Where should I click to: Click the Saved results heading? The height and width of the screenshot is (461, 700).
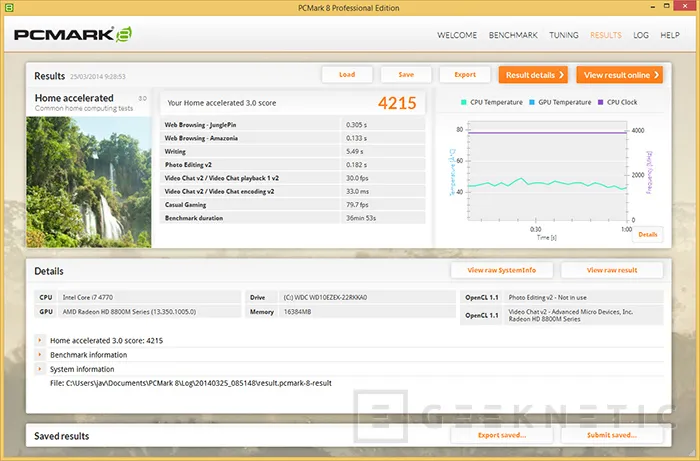pyautogui.click(x=62, y=436)
